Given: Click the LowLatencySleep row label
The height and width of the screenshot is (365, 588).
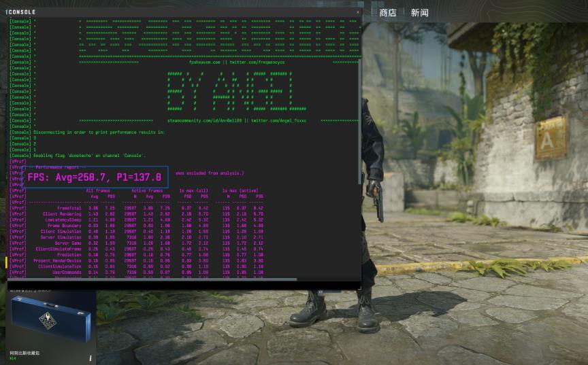Looking at the screenshot, I should point(63,220).
